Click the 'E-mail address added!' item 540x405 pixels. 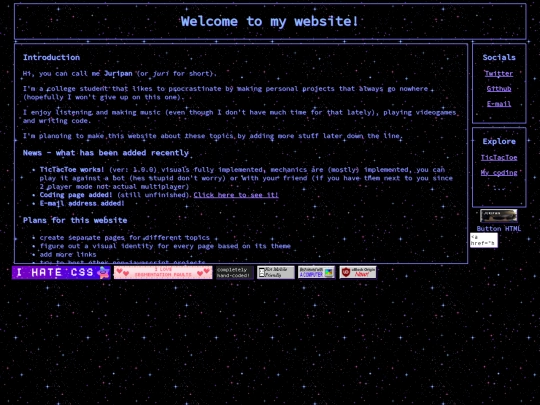[82, 204]
